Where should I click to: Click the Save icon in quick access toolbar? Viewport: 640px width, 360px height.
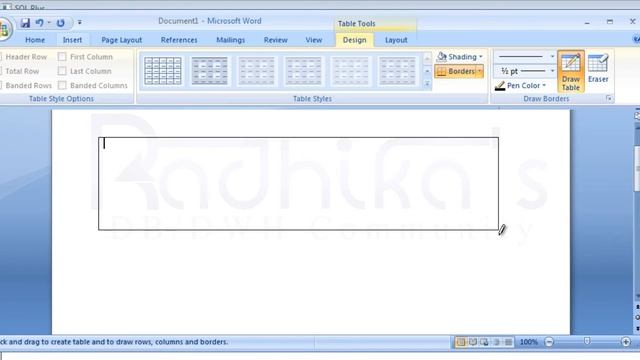tap(25, 23)
